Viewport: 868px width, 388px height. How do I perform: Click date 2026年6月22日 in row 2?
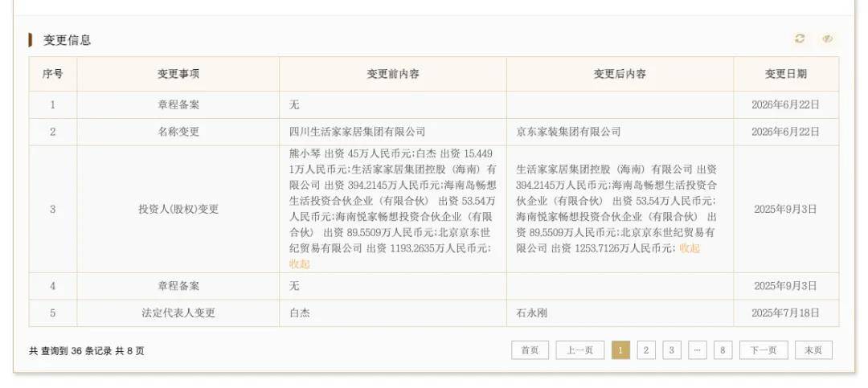785,132
